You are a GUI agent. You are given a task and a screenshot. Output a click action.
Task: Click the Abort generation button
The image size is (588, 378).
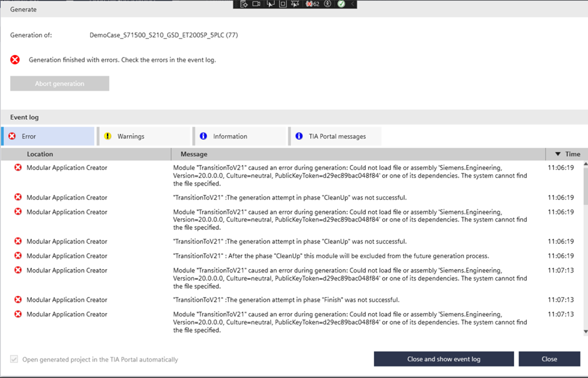59,84
